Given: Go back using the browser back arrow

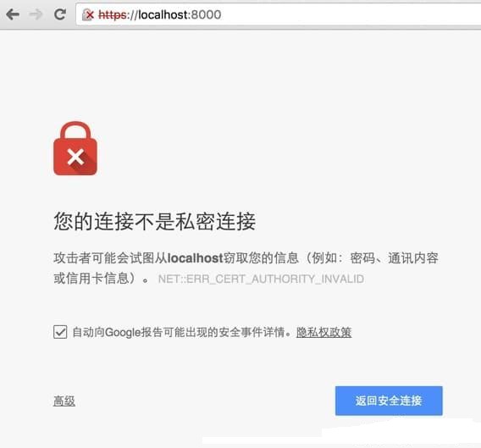Looking at the screenshot, I should 13,14.
